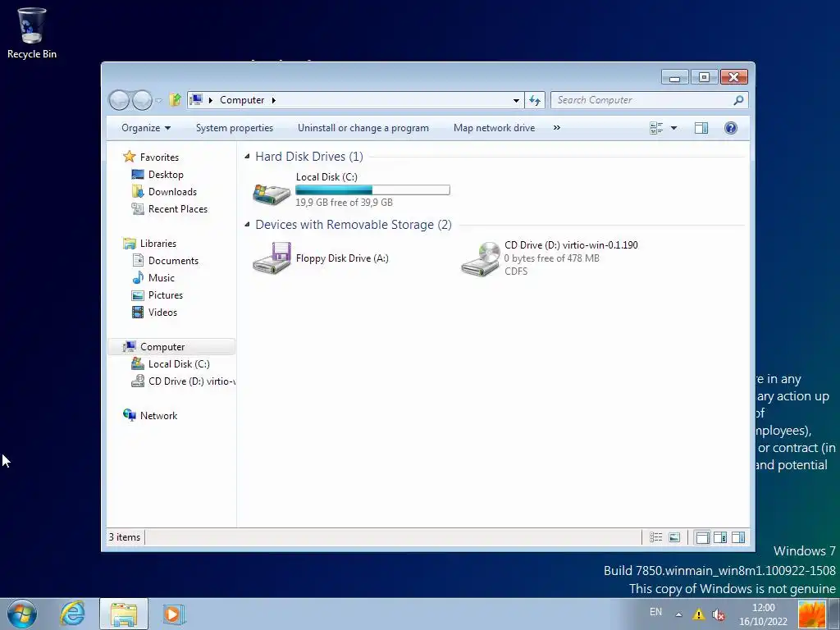Click the muted volume tray icon
This screenshot has width=840, height=630.
tap(719, 615)
